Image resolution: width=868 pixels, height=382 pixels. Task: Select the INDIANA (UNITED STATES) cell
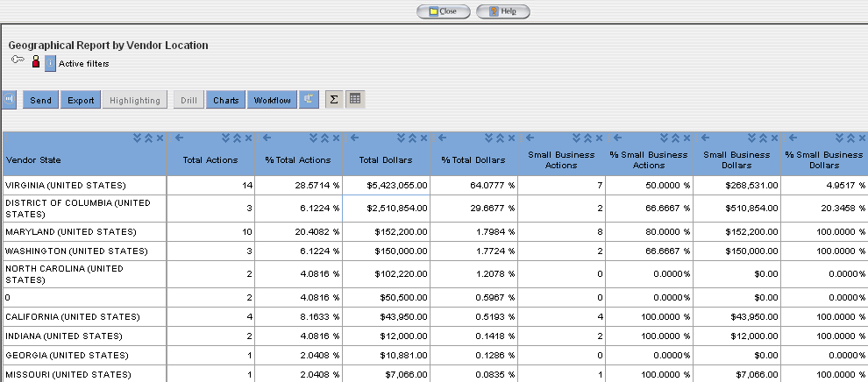(x=84, y=336)
